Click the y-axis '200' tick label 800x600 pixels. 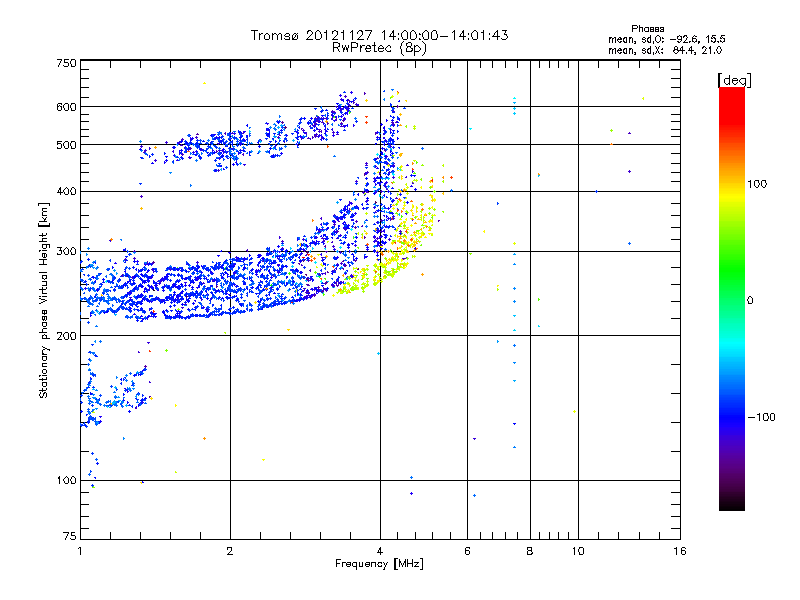pos(67,336)
